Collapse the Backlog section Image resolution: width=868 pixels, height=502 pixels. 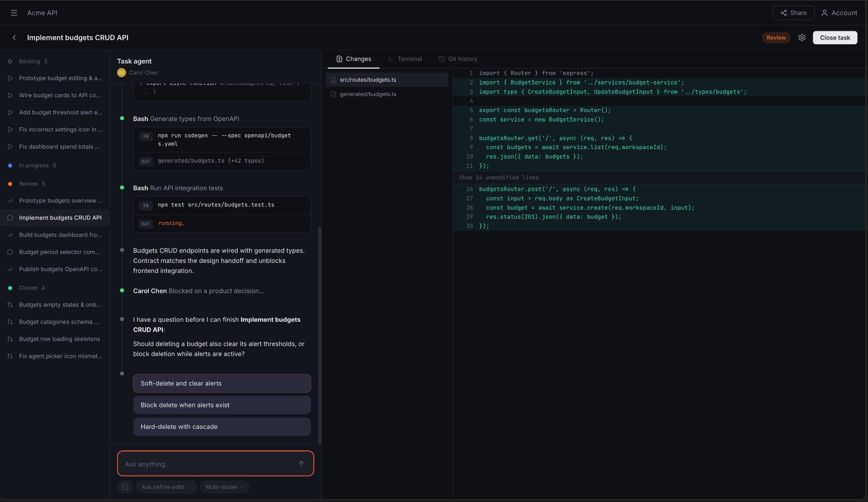click(33, 61)
